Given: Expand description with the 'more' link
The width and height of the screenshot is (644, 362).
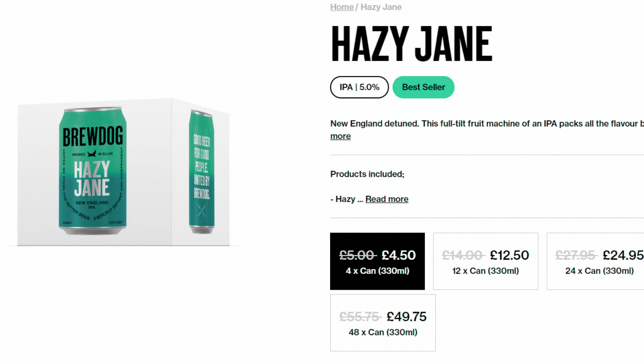Looking at the screenshot, I should click(x=340, y=136).
